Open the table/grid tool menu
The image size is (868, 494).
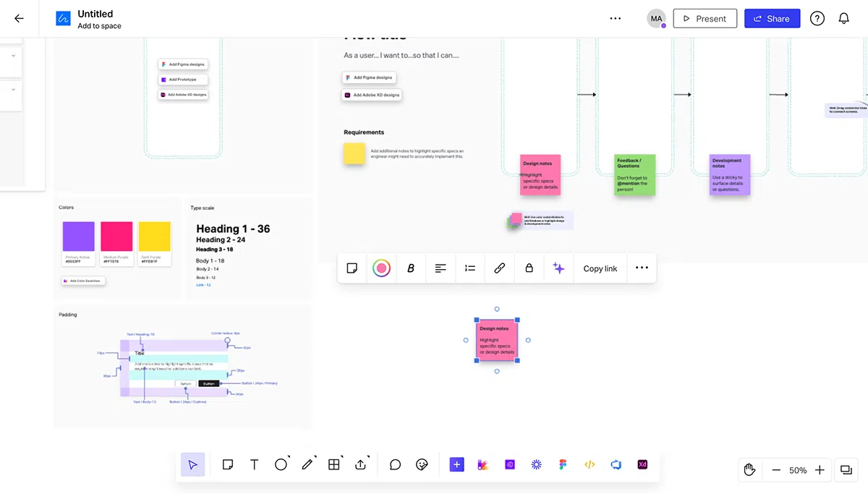click(x=334, y=465)
